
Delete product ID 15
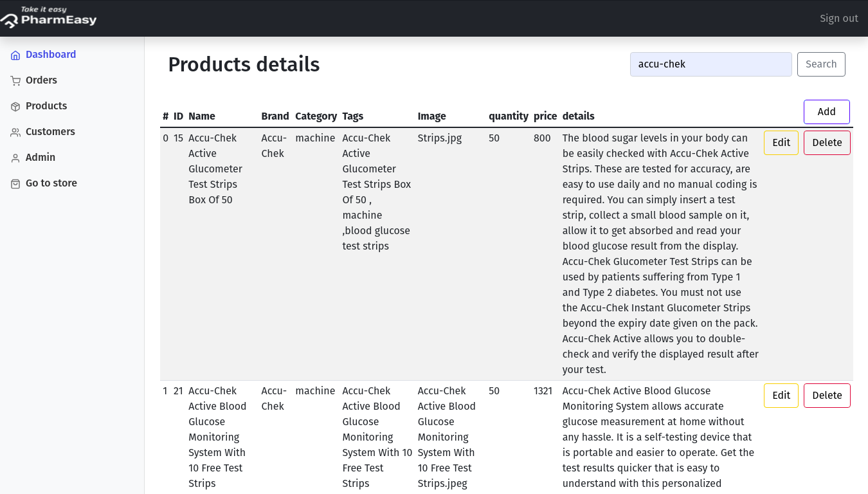(x=827, y=143)
